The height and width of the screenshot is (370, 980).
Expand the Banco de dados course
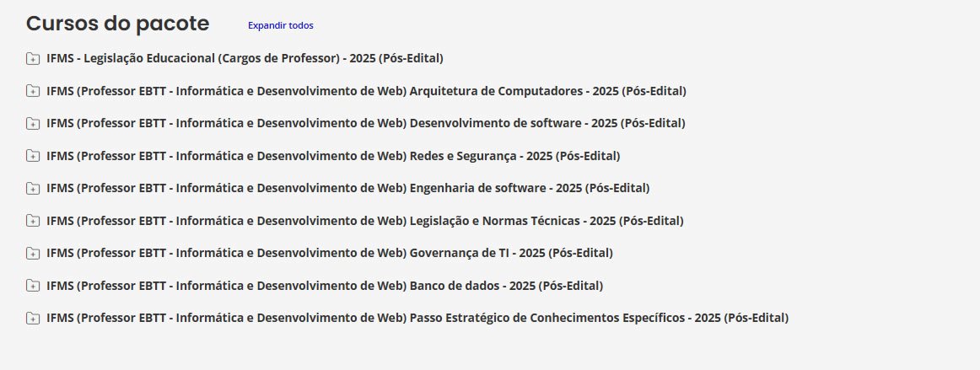[325, 286]
